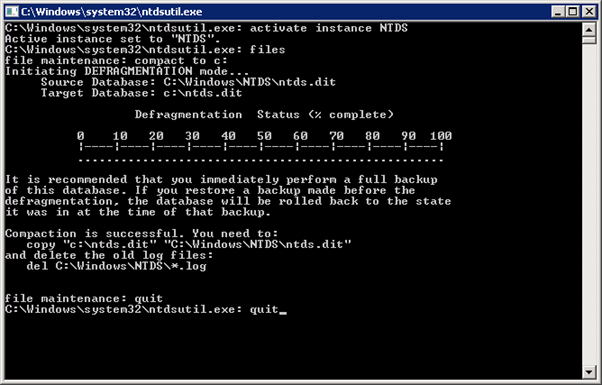Screen dimensions: 602x385
Task: Click the title bar text C:\Windows\system32\ntdsutil.exe
Action: pos(111,12)
